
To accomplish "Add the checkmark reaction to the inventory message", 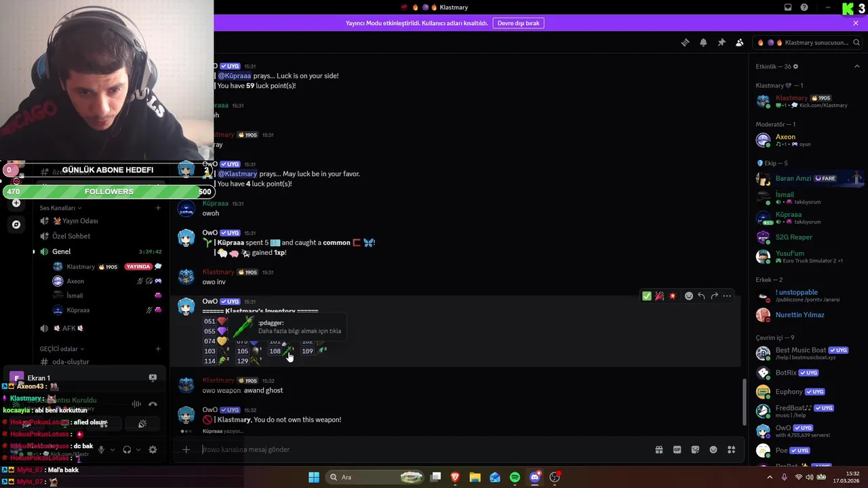I will point(647,296).
